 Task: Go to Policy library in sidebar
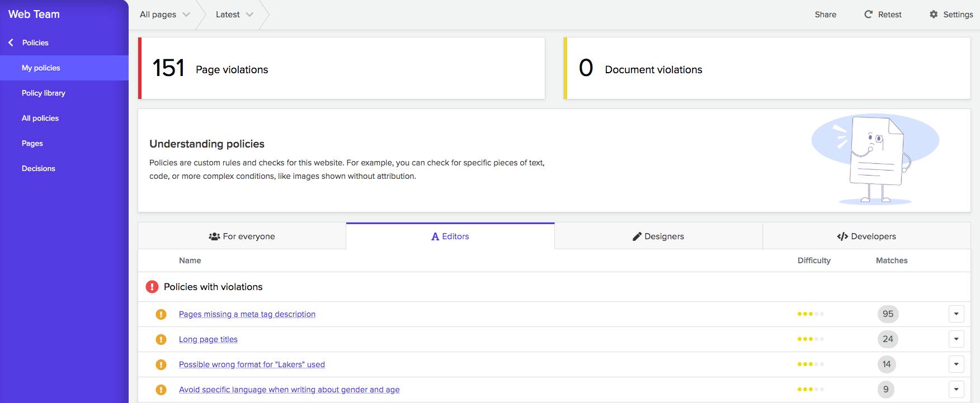[x=44, y=93]
